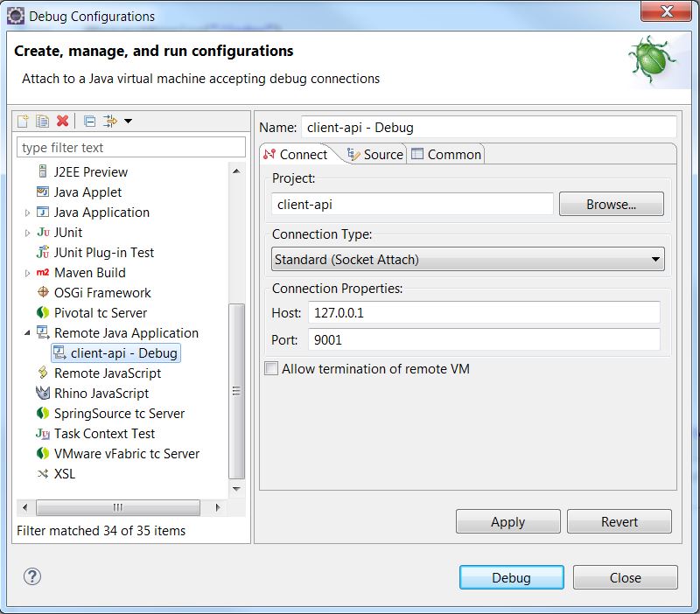Select the Remote JavaScript tree item
This screenshot has width=700, height=614.
point(108,373)
